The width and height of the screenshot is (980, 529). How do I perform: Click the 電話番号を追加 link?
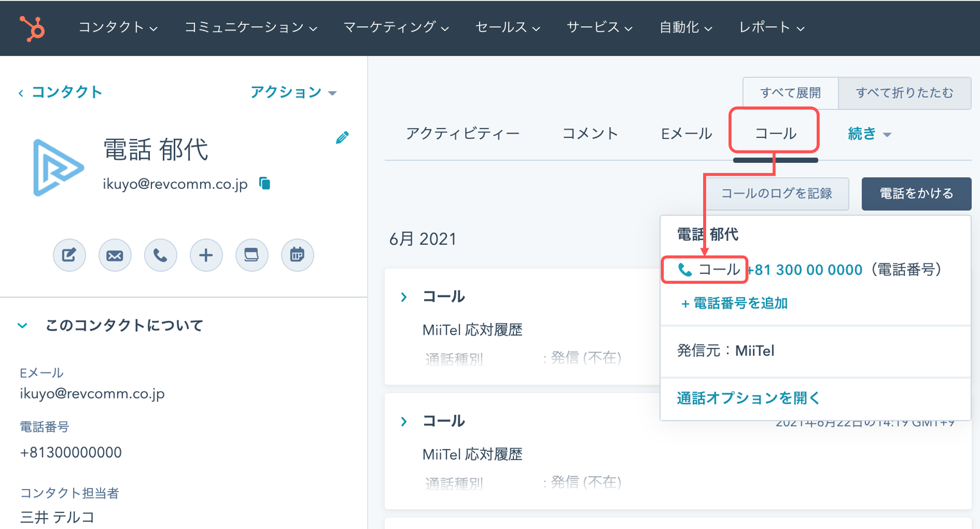(734, 303)
